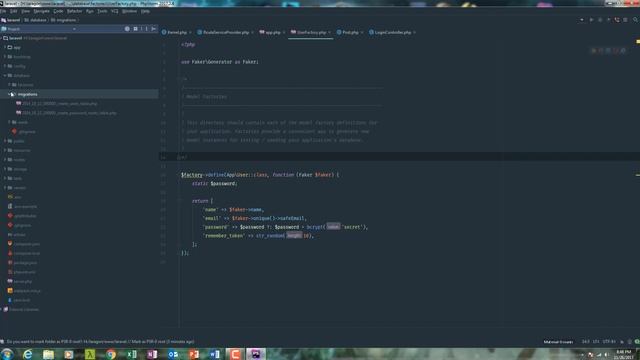Image resolution: width=640 pixels, height=360 pixels.
Task: Click the Debug icon in toolbar
Action: coord(600,20)
